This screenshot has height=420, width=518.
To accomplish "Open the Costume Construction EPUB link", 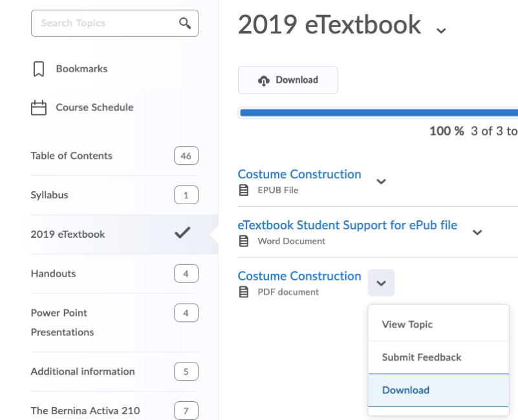I will click(299, 174).
